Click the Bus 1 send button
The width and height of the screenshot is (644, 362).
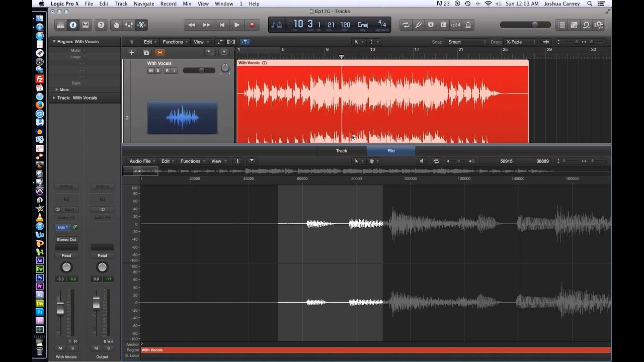point(63,227)
